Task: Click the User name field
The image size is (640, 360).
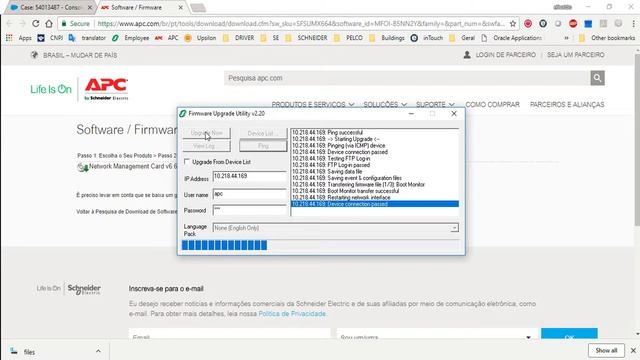Action: (x=249, y=194)
